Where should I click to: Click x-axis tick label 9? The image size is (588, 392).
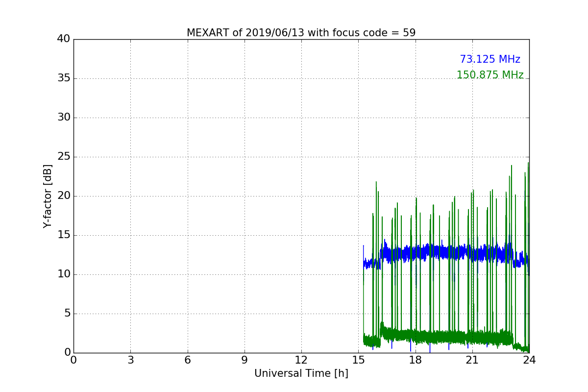click(244, 360)
